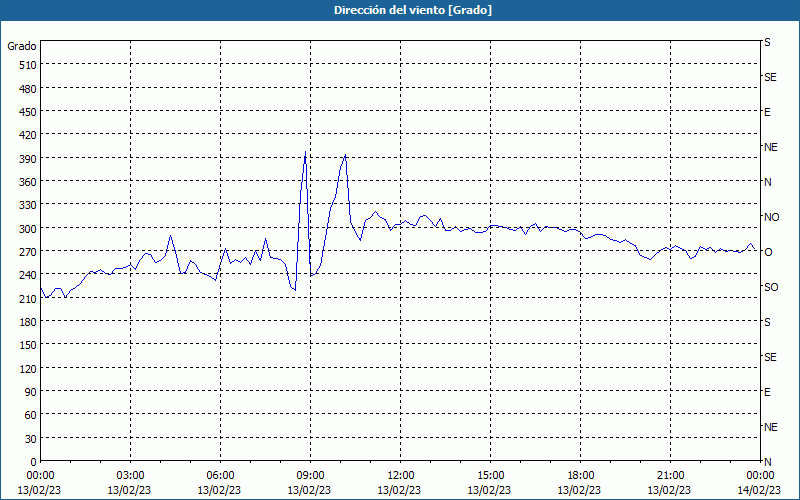Click the 210 degree axis label
Viewport: 800px width, 500px height.
pyautogui.click(x=28, y=298)
